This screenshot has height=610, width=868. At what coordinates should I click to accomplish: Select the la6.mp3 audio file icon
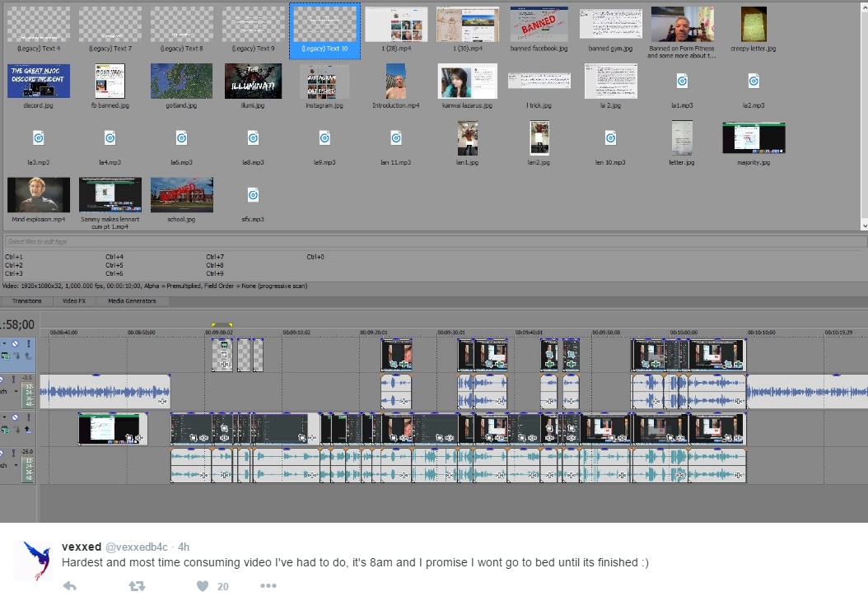pos(181,137)
